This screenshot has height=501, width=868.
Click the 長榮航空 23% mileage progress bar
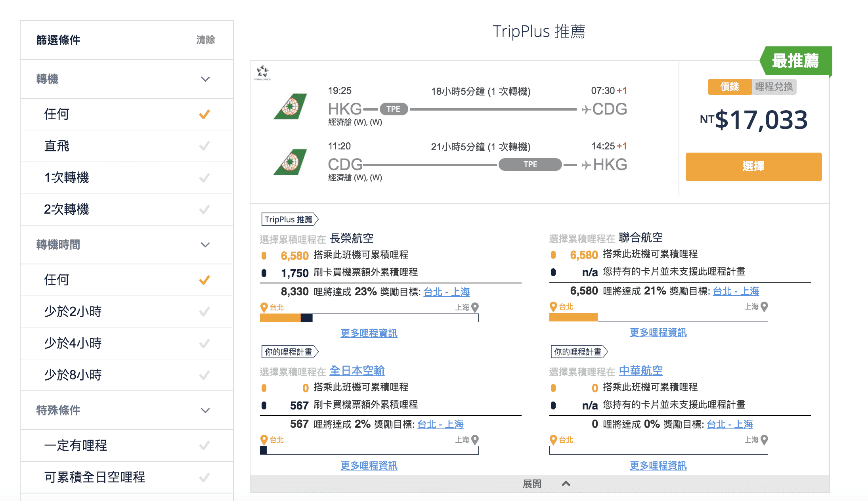369,318
